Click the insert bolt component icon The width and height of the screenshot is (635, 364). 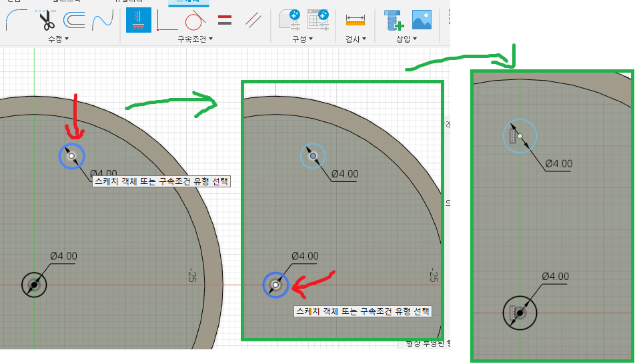(394, 20)
